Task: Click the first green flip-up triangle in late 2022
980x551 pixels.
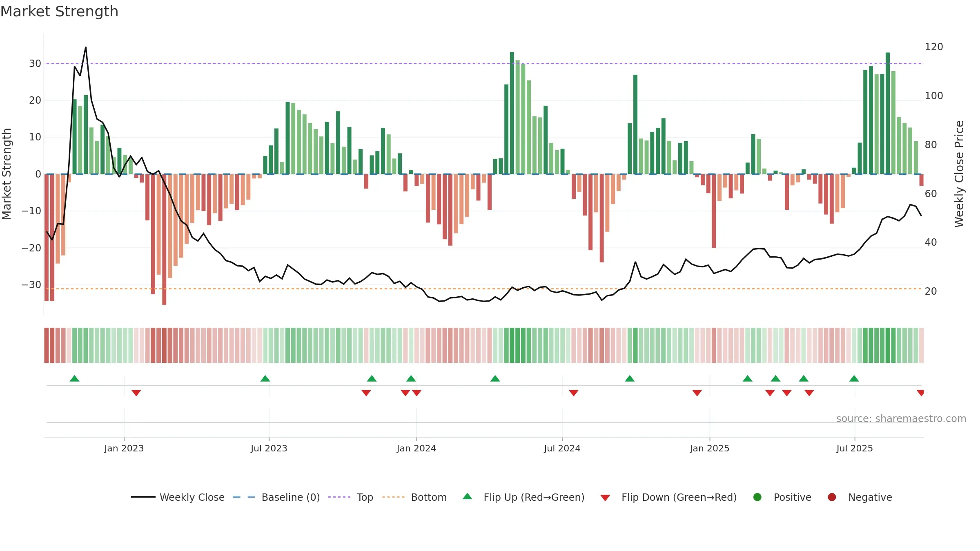Action: 74,378
